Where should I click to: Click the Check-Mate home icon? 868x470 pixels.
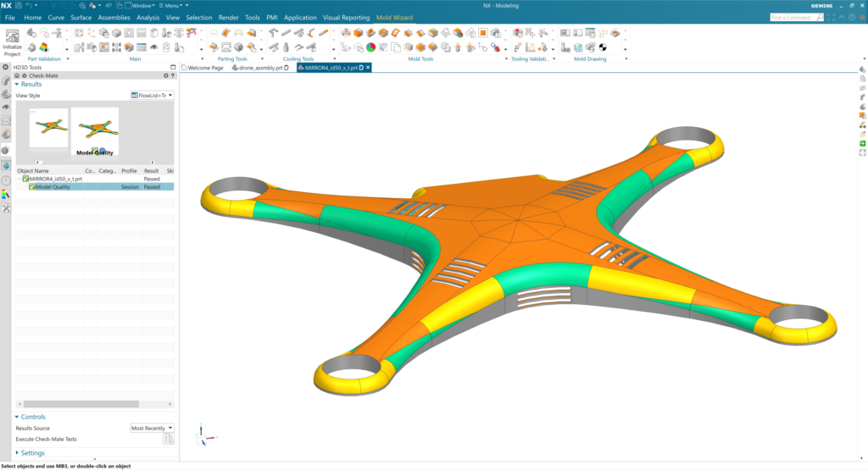pos(17,75)
